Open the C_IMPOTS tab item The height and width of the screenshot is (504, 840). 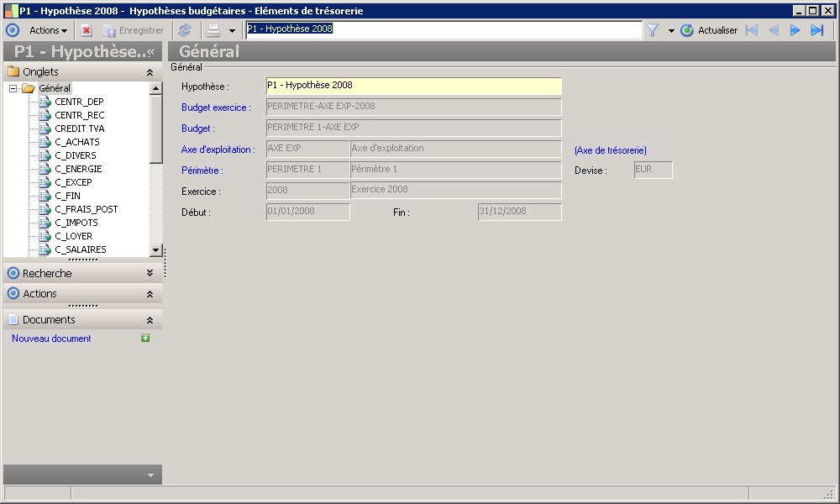click(x=76, y=223)
